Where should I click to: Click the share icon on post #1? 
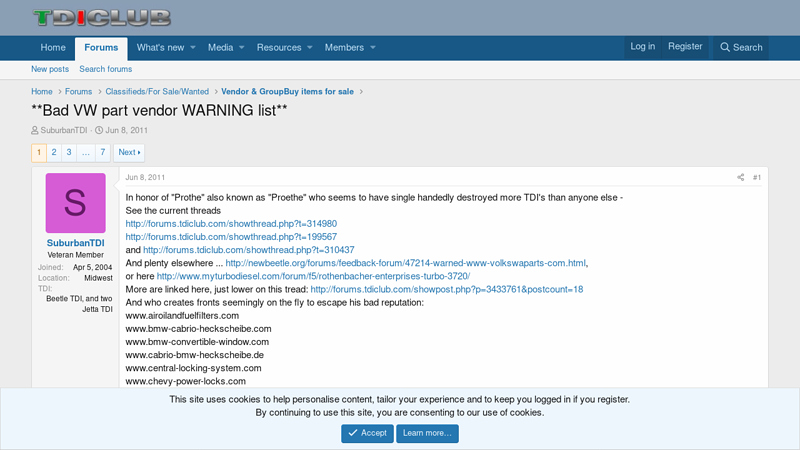[740, 178]
